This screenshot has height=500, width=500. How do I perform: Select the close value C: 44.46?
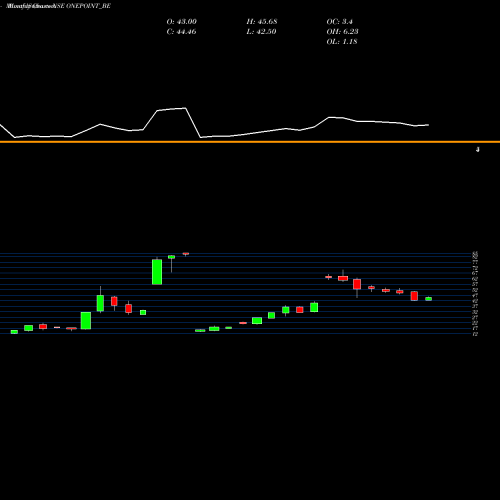point(181,32)
